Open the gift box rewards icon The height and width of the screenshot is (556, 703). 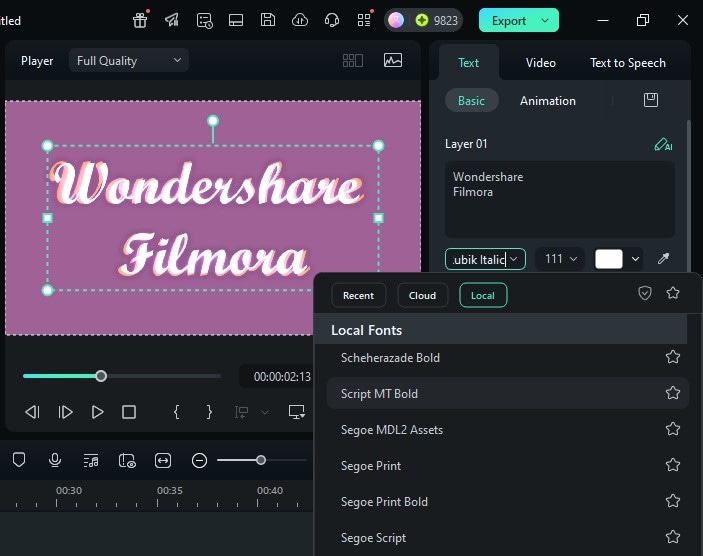(x=140, y=20)
